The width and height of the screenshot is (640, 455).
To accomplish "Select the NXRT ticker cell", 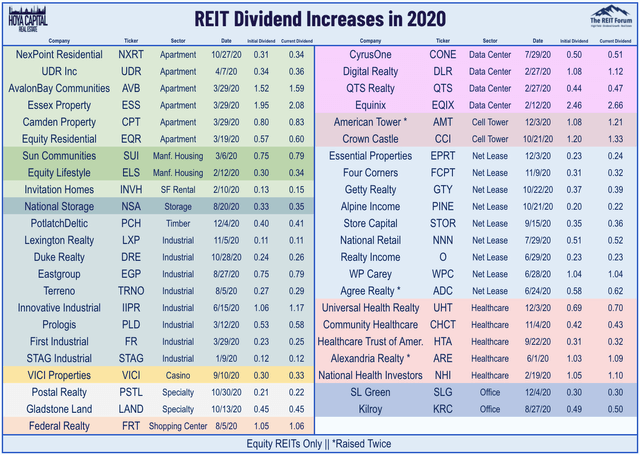I will (131, 55).
